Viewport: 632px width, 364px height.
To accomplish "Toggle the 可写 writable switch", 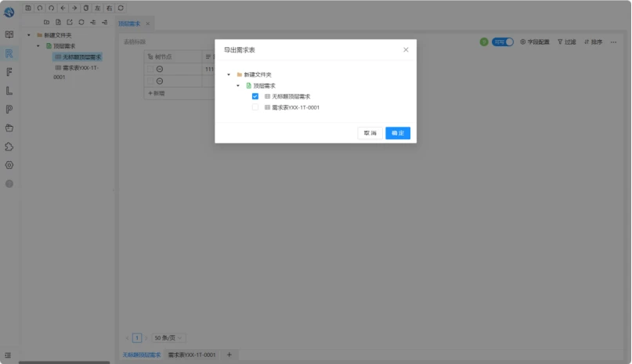I will pyautogui.click(x=503, y=42).
